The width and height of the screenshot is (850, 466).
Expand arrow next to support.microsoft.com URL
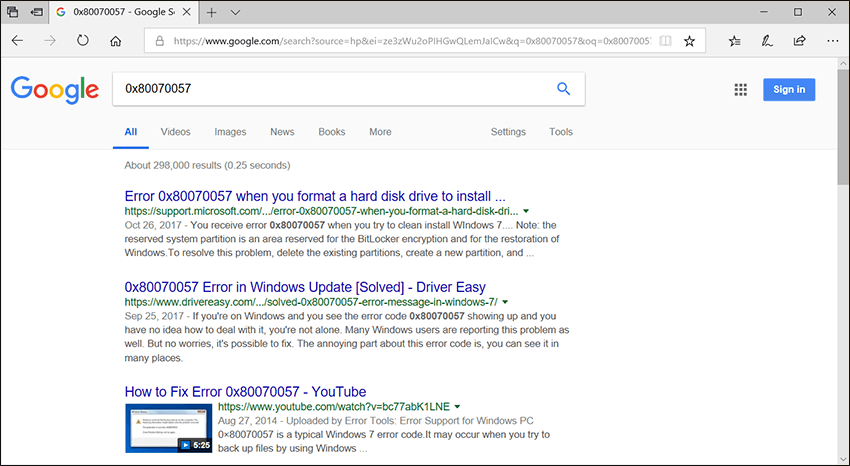526,211
